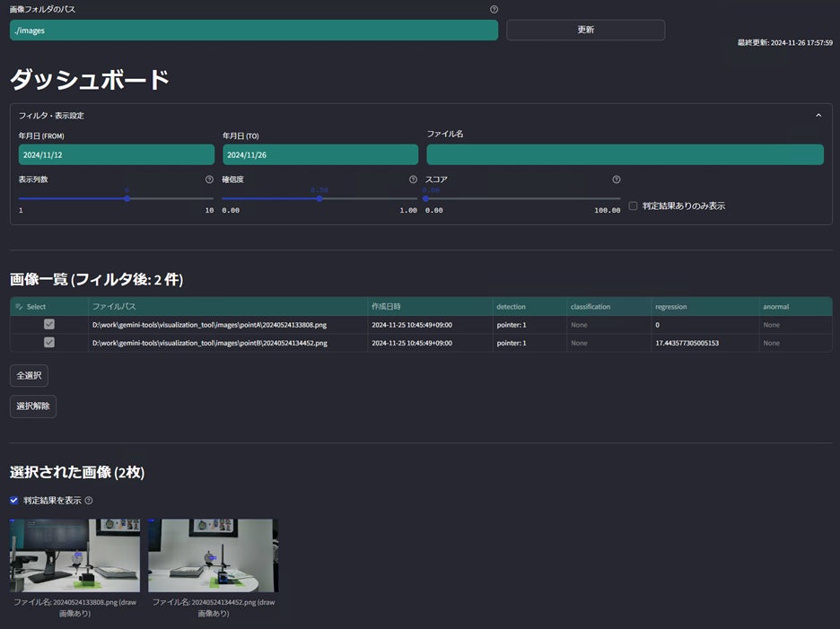The height and width of the screenshot is (629, 840).
Task: Open thumbnail of 20240524134452.png
Action: tap(214, 555)
